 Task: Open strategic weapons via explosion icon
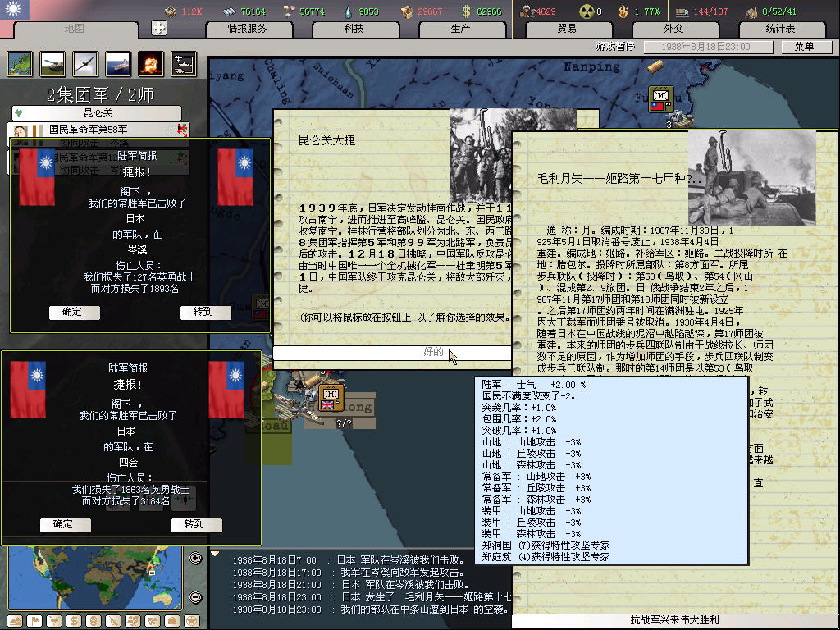coord(151,64)
